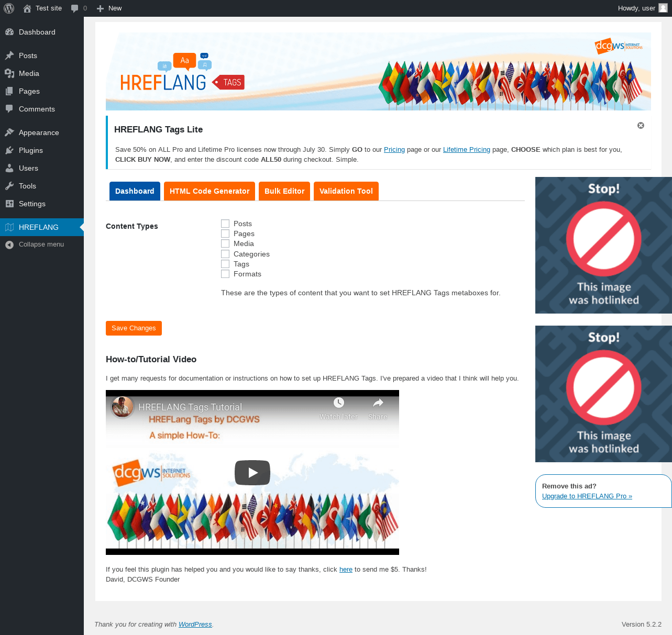Click the Settings sliders icon
The width and height of the screenshot is (672, 635).
(x=9, y=204)
